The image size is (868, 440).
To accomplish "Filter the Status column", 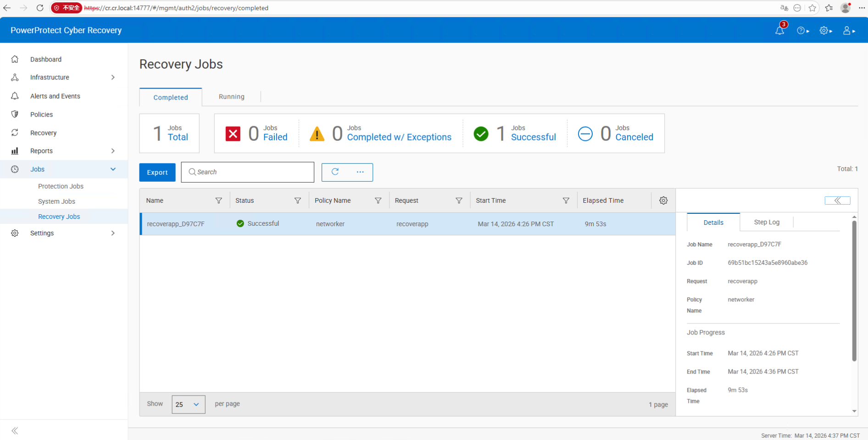I will coord(298,201).
